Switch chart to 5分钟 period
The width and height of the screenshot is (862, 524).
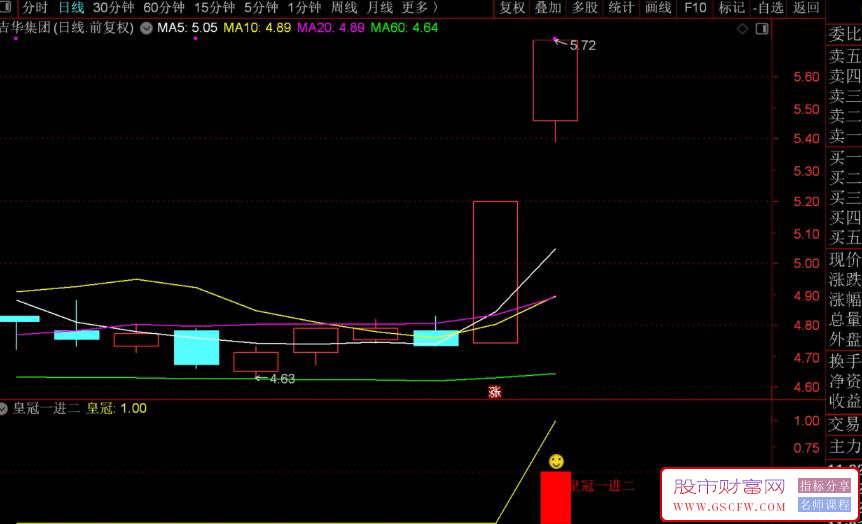click(x=261, y=8)
